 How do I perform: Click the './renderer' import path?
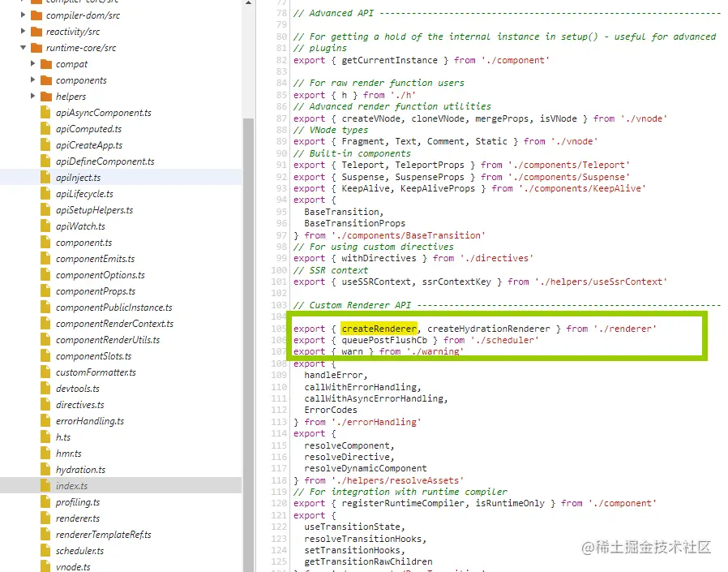pyautogui.click(x=625, y=329)
